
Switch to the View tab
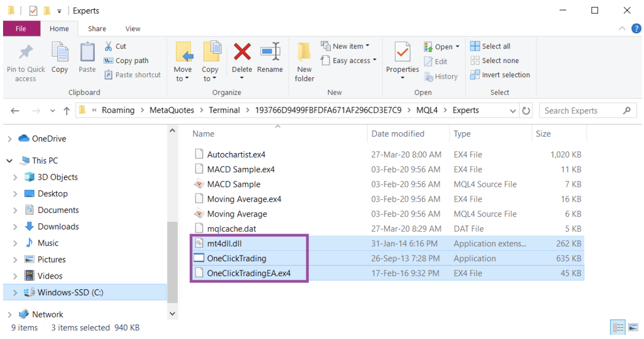point(133,29)
